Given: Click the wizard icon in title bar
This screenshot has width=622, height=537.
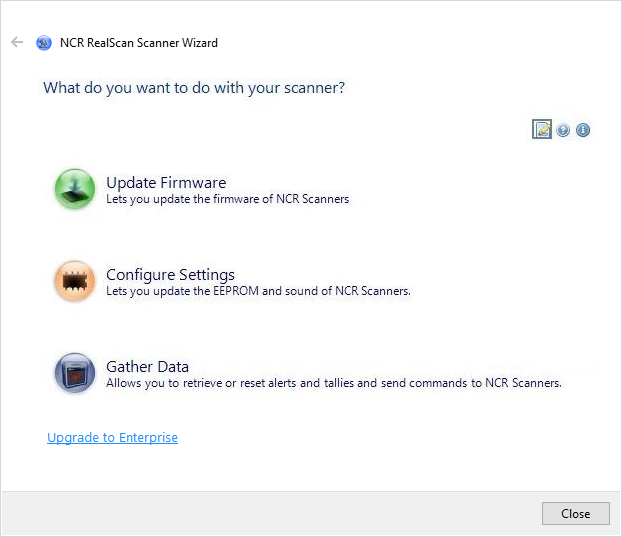Looking at the screenshot, I should tap(44, 43).
